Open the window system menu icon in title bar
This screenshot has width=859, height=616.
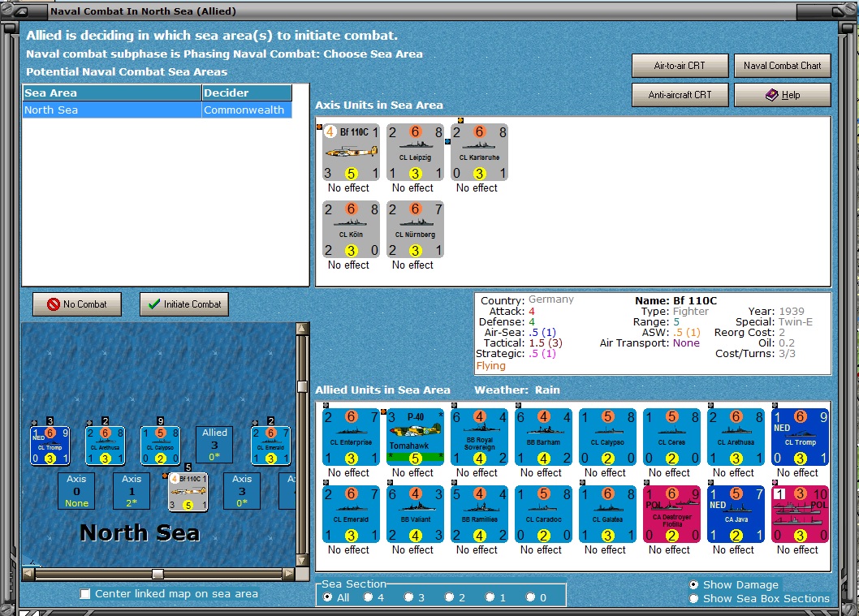pos(20,11)
